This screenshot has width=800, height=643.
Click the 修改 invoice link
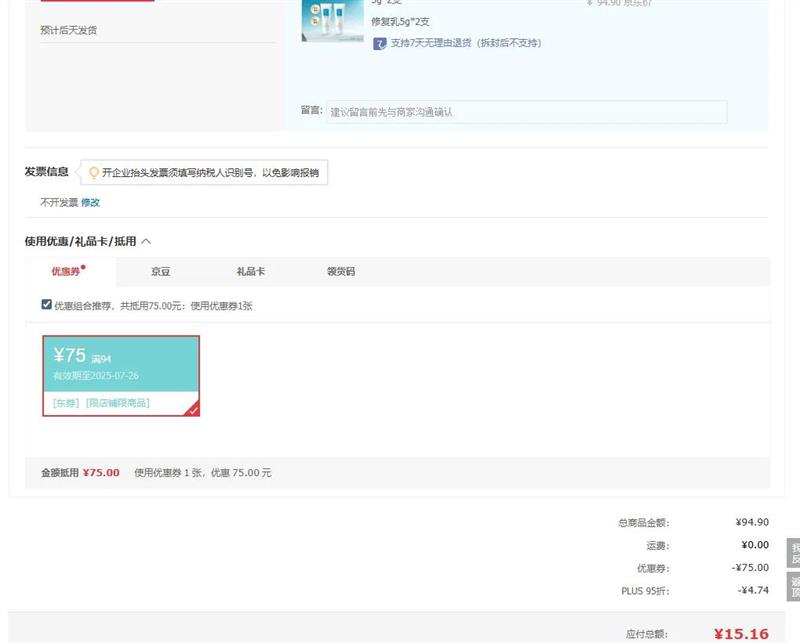(90, 202)
